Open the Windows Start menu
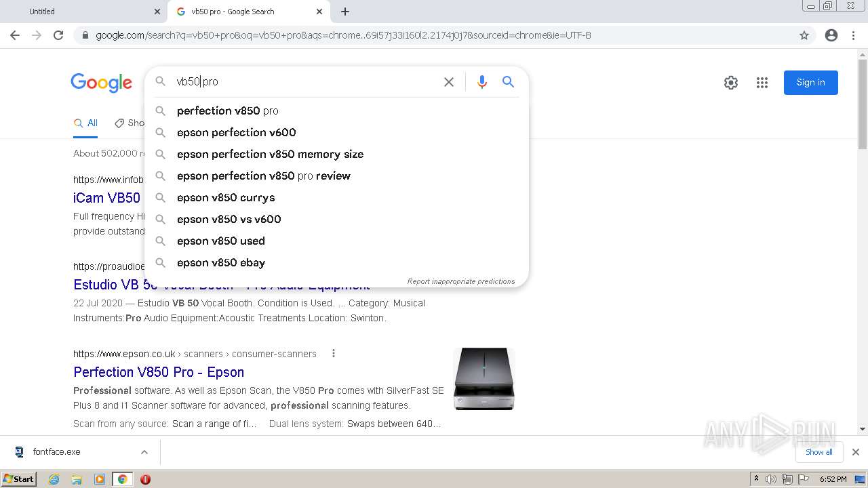The width and height of the screenshot is (868, 488). (x=19, y=479)
